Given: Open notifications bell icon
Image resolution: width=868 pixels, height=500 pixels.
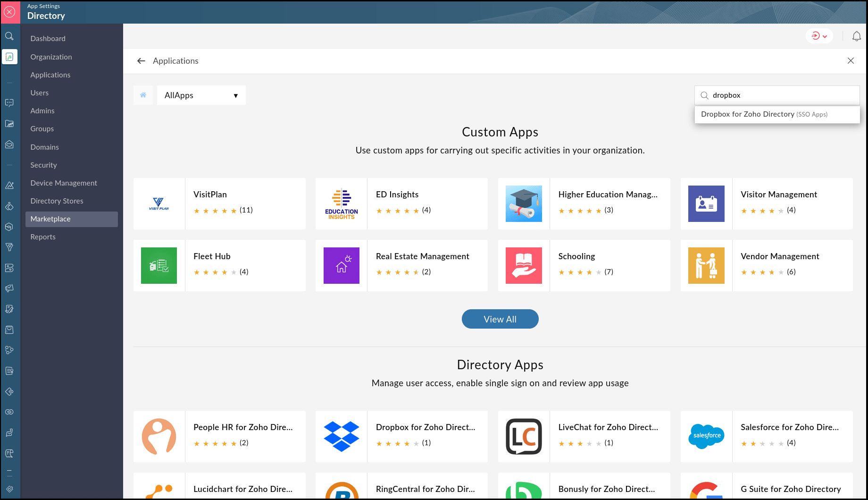Looking at the screenshot, I should tap(857, 36).
